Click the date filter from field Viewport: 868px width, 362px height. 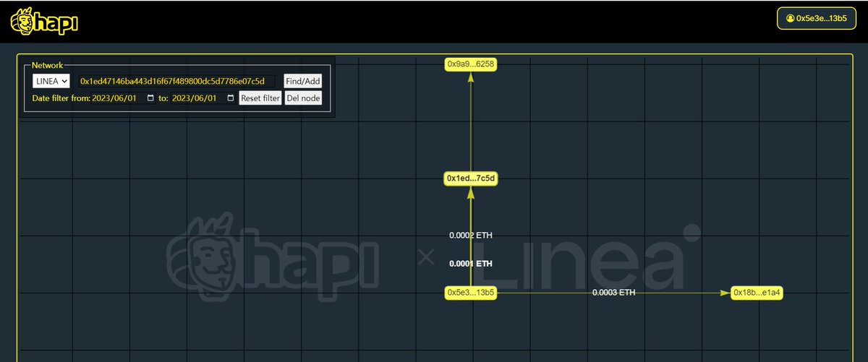click(124, 98)
